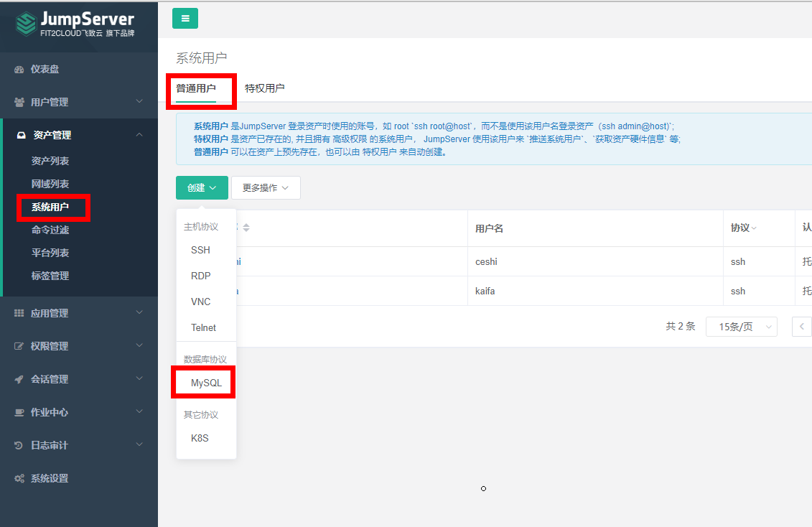Expand 权限管理 chevron
The height and width of the screenshot is (527, 812).
pos(139,345)
